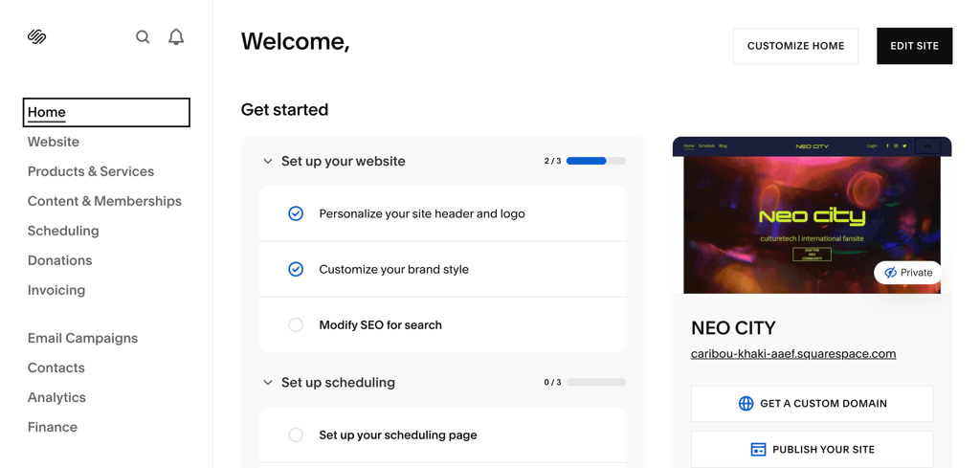Open Scheduling in the sidebar
980x468 pixels.
(x=63, y=231)
